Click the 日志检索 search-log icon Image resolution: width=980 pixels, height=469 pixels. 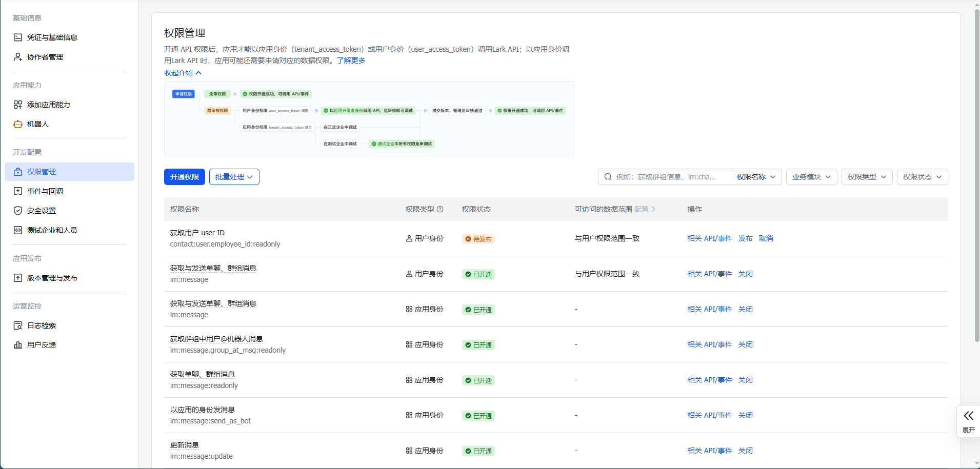click(18, 325)
